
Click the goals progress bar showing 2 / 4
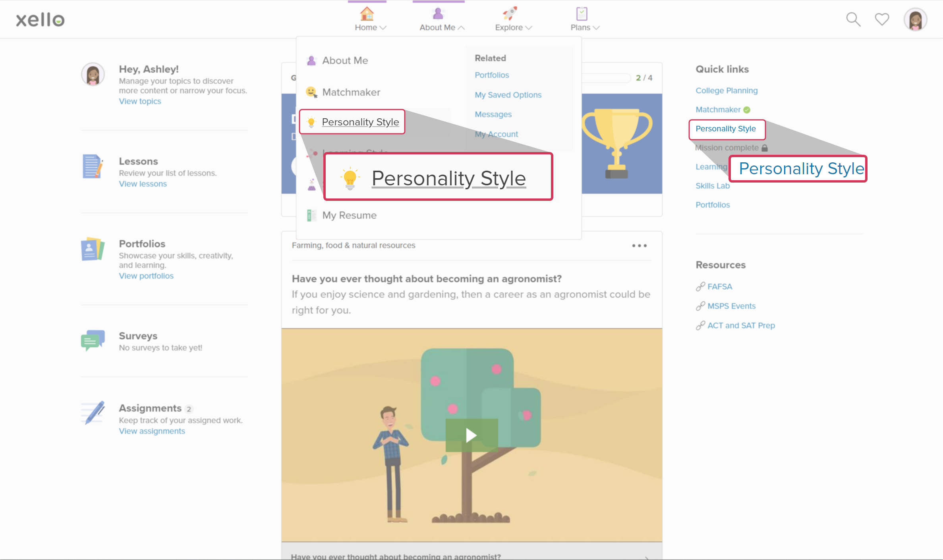coord(607,78)
